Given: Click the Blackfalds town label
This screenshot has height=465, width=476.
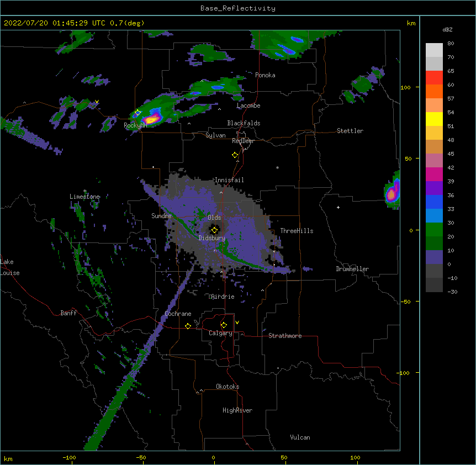Looking at the screenshot, I should coord(244,123).
